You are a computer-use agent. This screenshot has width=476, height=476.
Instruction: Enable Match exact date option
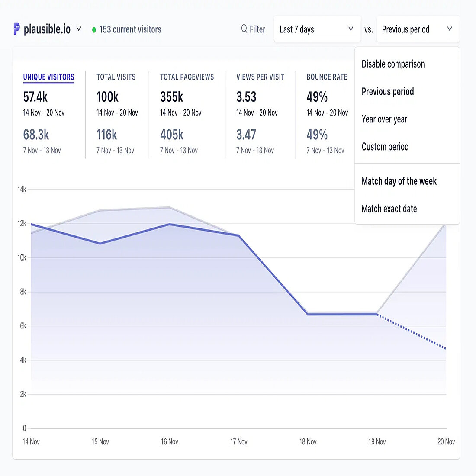(389, 209)
